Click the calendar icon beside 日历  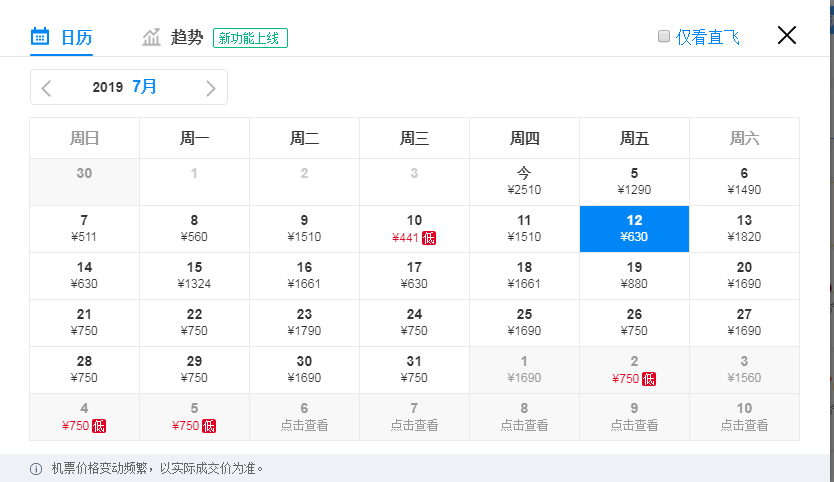click(40, 37)
